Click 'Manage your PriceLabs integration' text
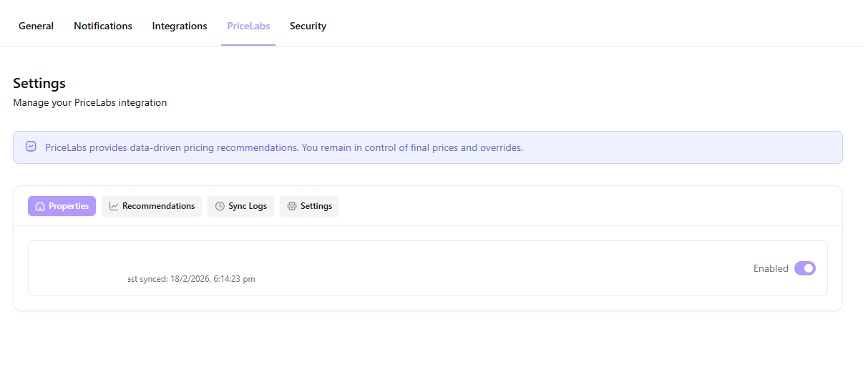868x382 pixels. [x=90, y=102]
